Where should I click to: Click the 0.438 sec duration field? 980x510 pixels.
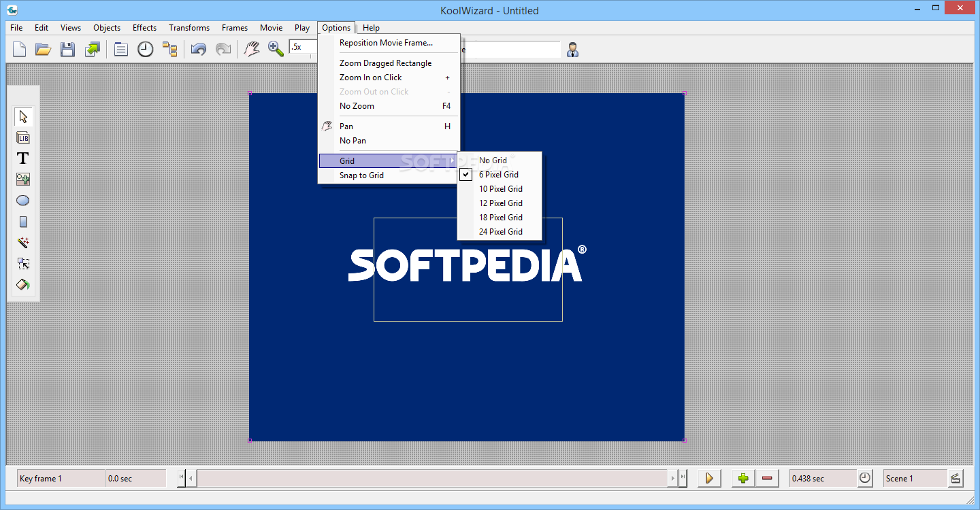pos(823,478)
